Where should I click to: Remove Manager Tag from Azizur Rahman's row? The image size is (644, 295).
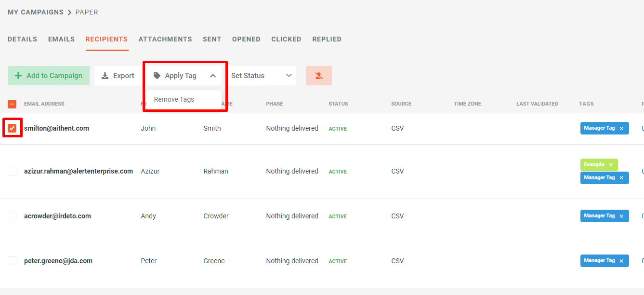tap(621, 177)
